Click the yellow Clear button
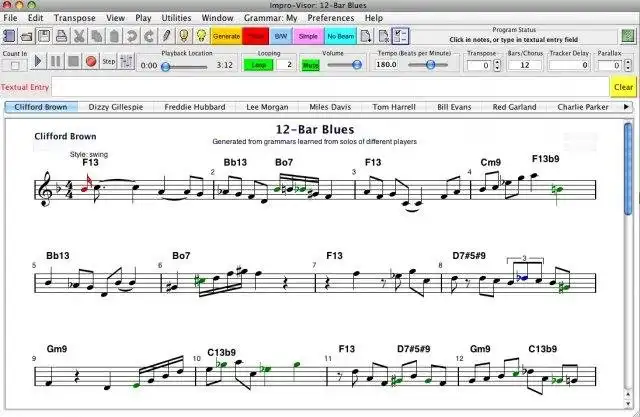640x417 pixels. 623,87
